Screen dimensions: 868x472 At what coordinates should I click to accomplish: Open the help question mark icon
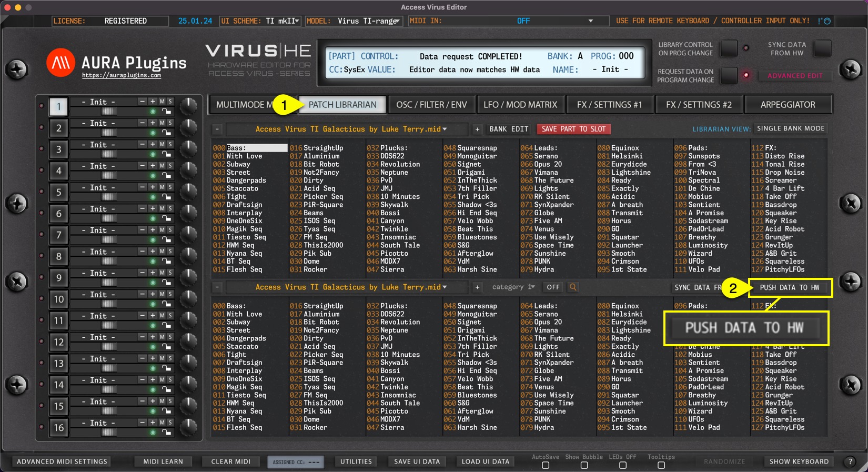coord(850,461)
